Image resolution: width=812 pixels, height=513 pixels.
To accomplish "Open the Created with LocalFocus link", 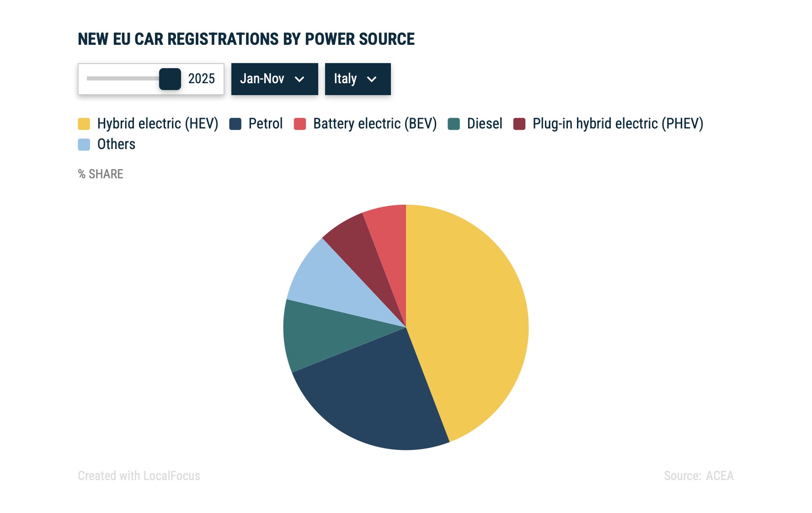I will [x=139, y=476].
